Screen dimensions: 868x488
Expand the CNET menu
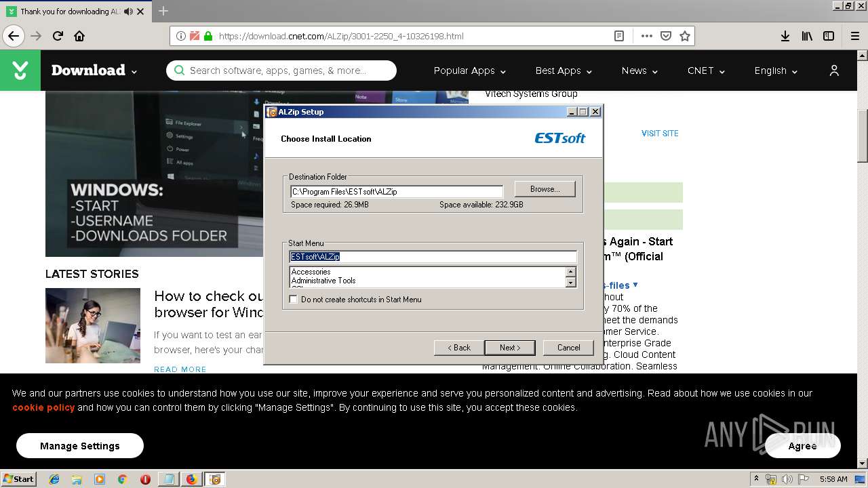point(706,70)
